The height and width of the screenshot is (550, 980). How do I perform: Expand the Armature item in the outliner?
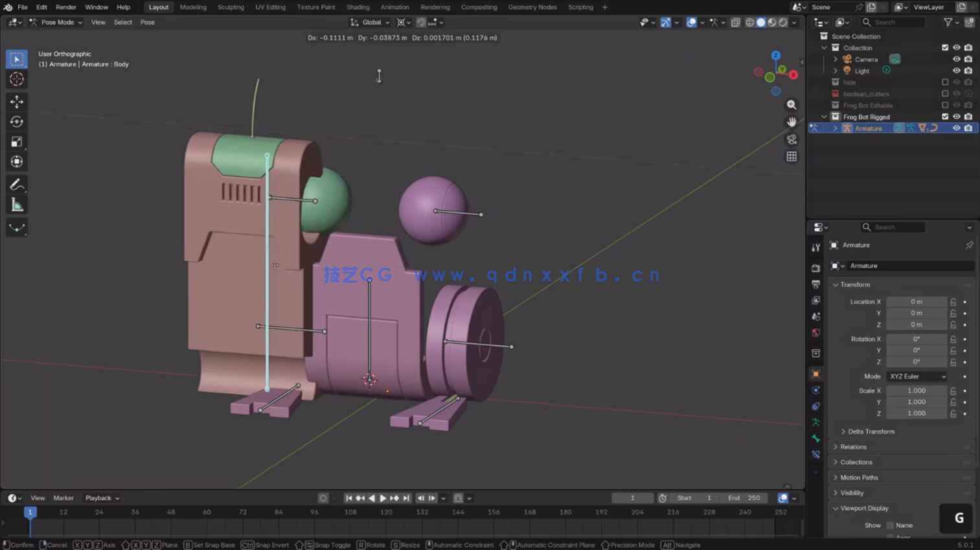836,128
